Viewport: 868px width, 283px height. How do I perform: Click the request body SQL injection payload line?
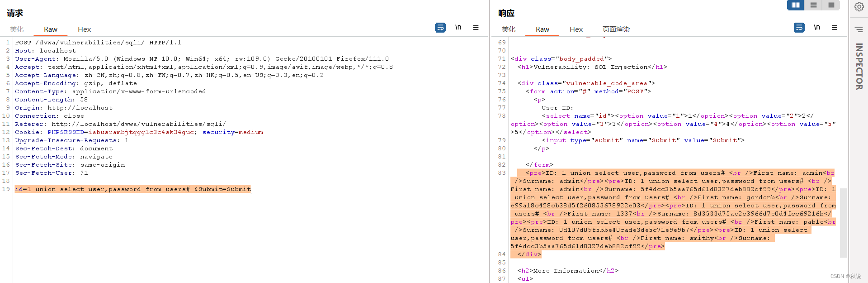(133, 189)
